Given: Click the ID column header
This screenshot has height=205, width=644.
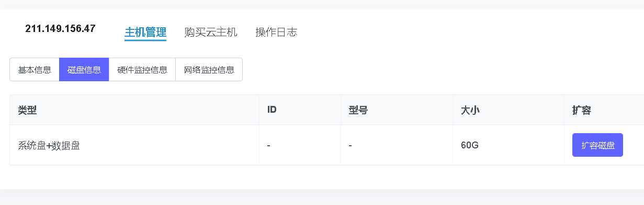Looking at the screenshot, I should [272, 110].
